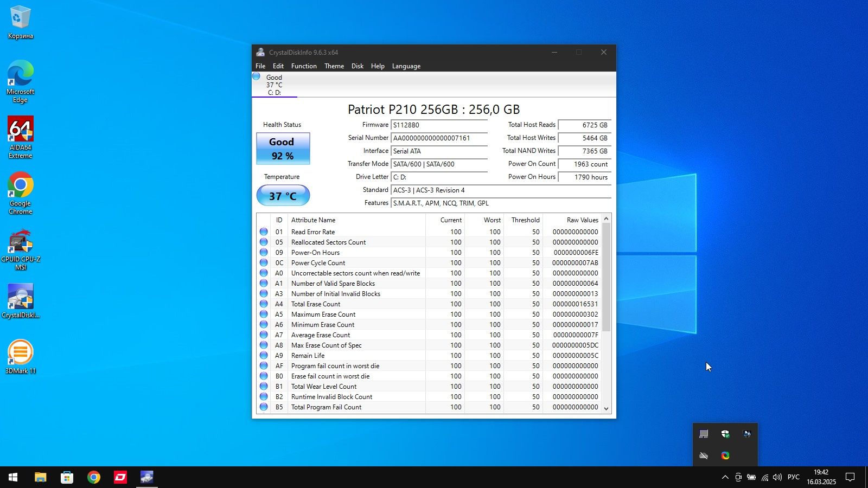Open the Theme menu
868x488 pixels.
pyautogui.click(x=334, y=66)
